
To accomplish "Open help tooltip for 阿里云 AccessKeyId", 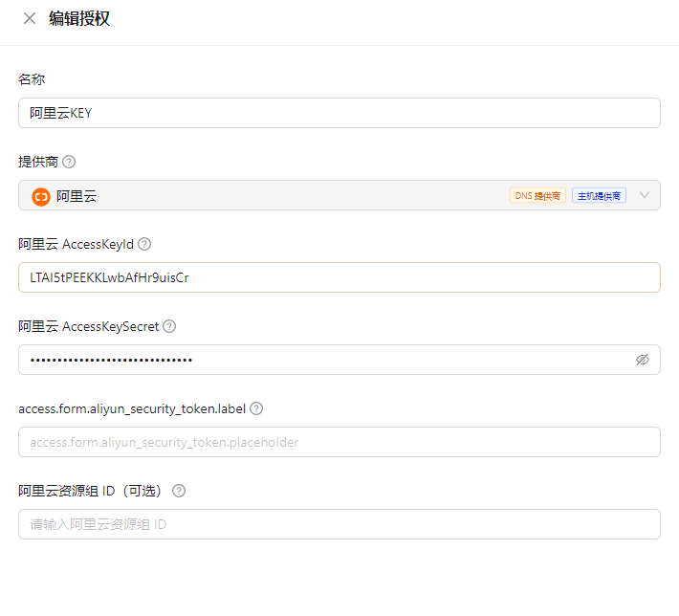I will (145, 244).
